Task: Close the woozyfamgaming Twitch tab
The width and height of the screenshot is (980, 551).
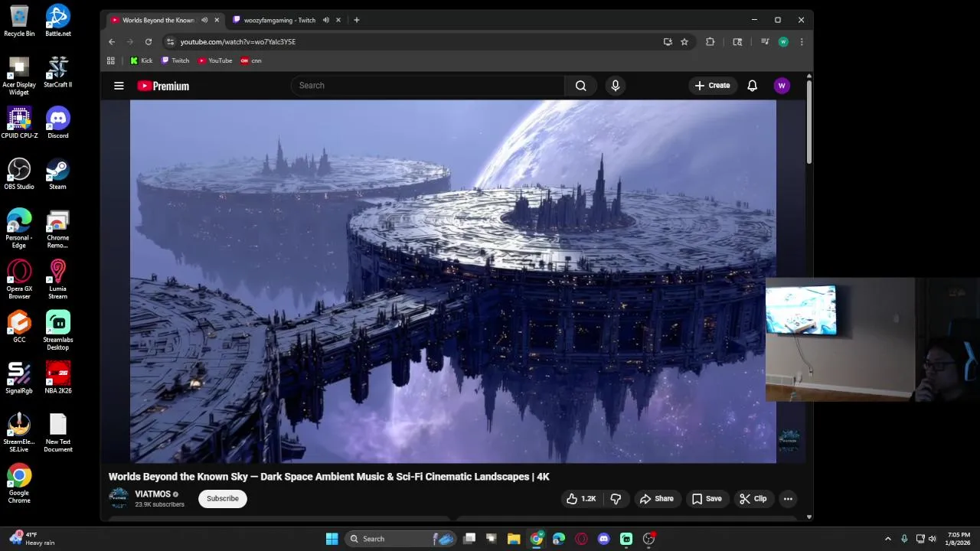Action: [338, 20]
